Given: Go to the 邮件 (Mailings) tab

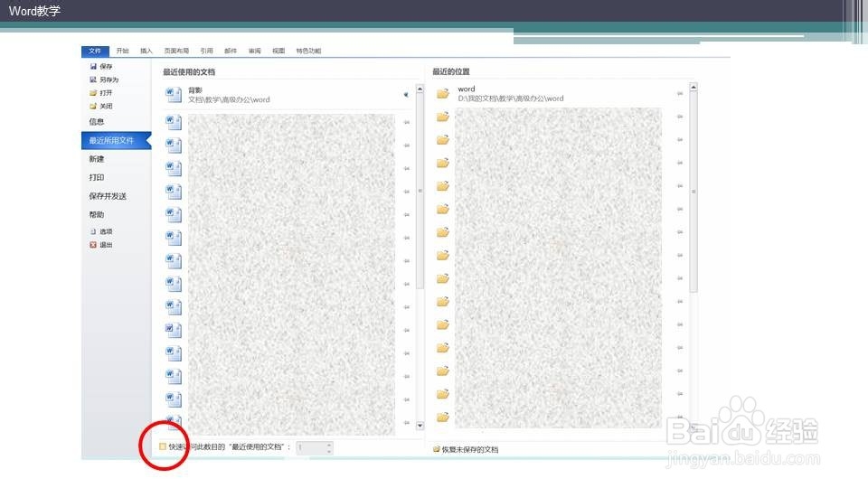Looking at the screenshot, I should 231,51.
